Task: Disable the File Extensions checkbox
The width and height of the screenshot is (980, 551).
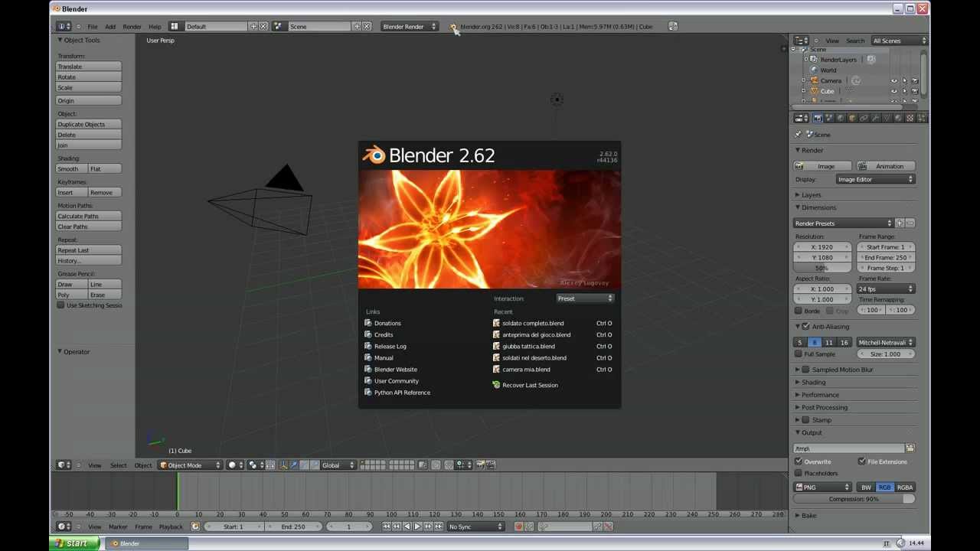Action: coord(862,461)
